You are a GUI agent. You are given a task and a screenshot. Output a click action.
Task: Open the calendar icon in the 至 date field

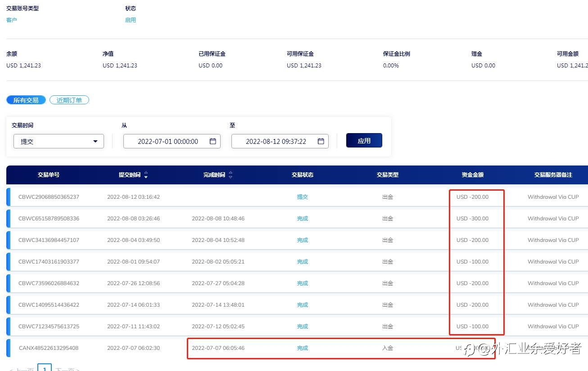(x=321, y=141)
